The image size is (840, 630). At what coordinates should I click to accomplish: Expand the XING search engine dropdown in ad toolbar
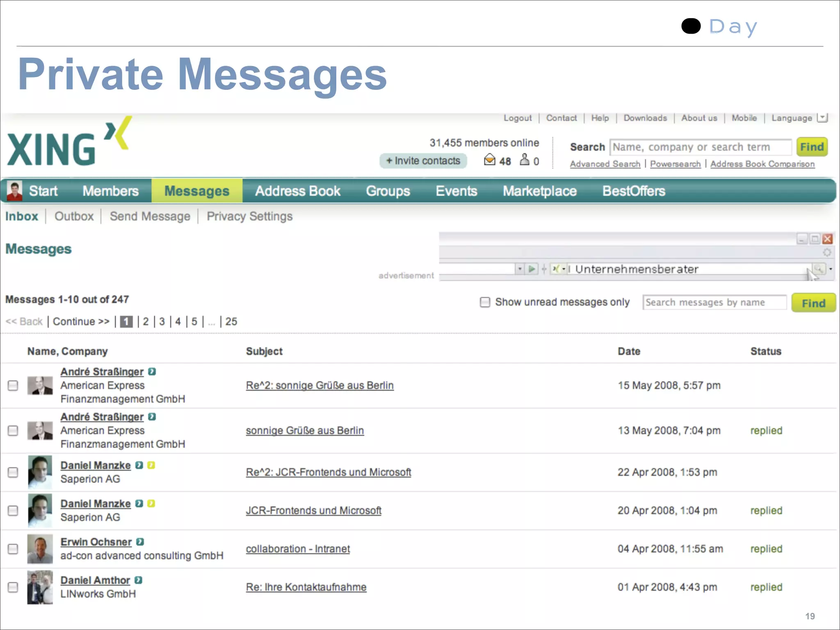(564, 269)
